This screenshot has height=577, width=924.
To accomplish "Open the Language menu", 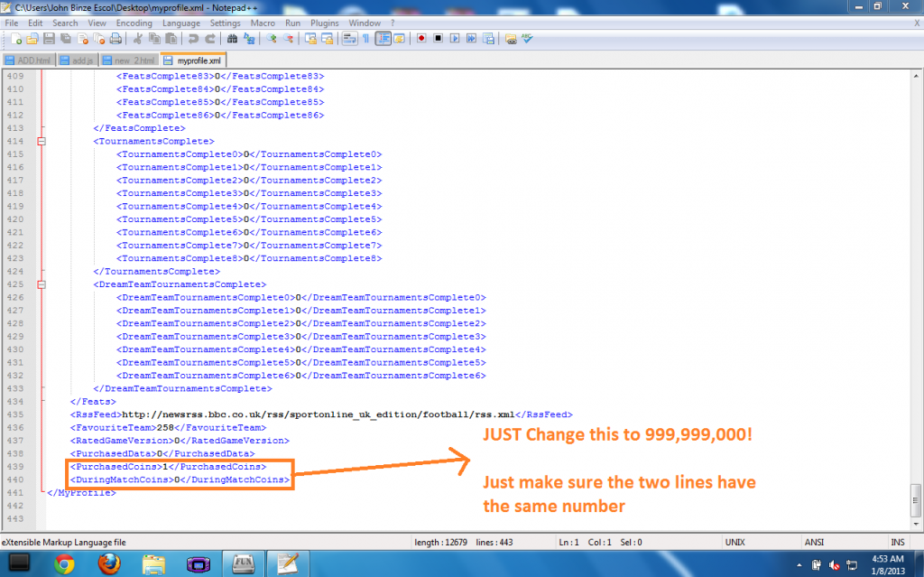I will tap(180, 23).
